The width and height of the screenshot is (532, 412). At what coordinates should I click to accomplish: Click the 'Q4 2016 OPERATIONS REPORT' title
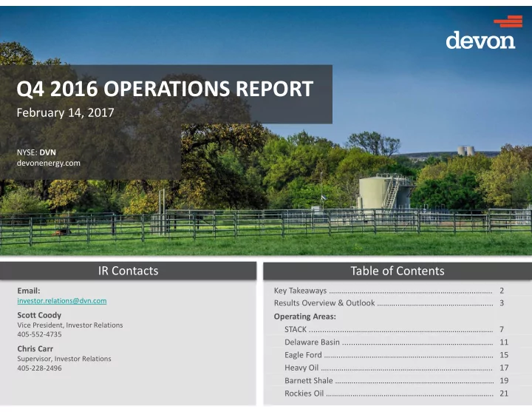tap(165, 90)
